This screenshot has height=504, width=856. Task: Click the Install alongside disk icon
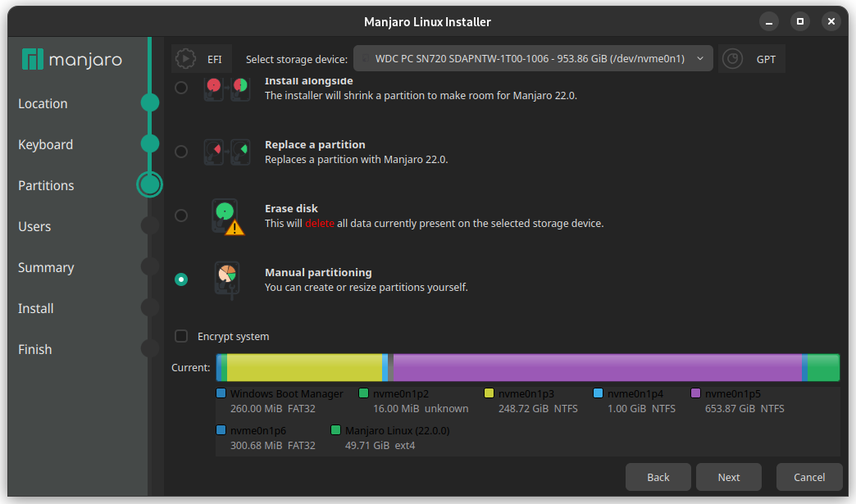pyautogui.click(x=226, y=89)
